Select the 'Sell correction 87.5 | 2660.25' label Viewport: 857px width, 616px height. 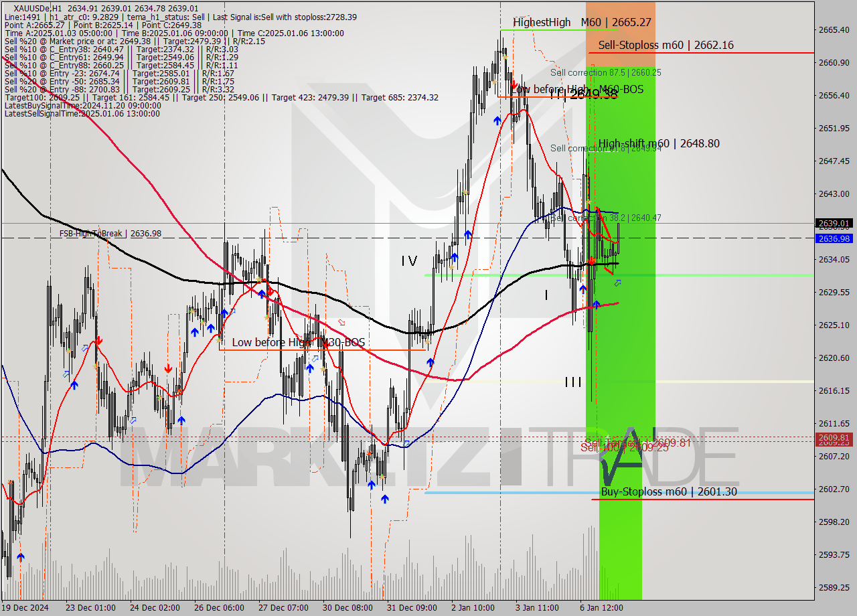click(x=605, y=72)
